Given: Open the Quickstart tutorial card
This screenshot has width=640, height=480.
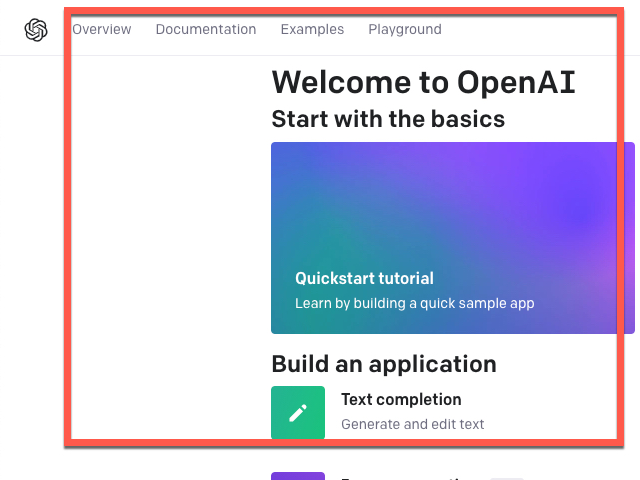Looking at the screenshot, I should (x=453, y=238).
